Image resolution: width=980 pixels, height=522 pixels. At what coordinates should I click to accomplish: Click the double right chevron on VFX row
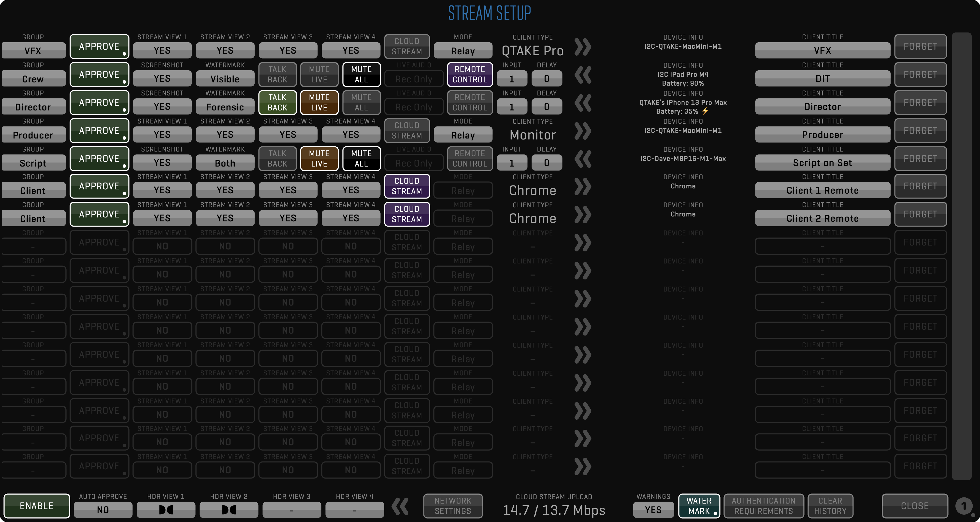tap(582, 47)
